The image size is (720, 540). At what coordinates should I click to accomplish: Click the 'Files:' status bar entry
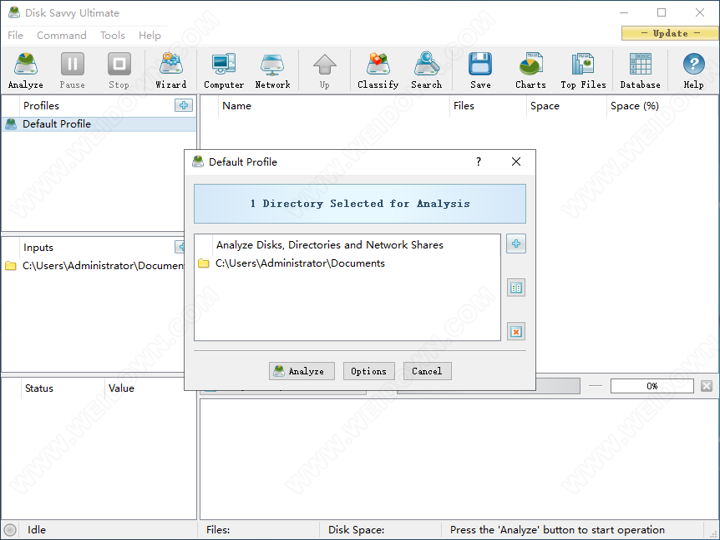click(x=218, y=530)
